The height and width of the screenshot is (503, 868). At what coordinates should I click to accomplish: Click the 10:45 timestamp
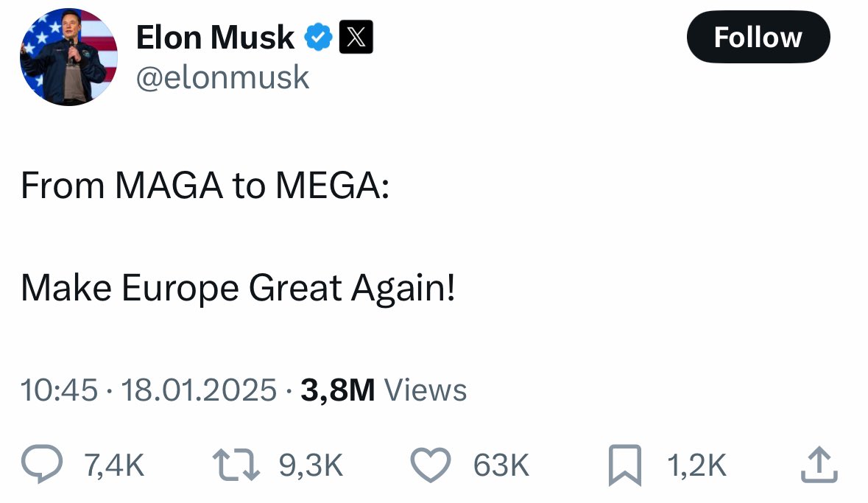(x=59, y=390)
